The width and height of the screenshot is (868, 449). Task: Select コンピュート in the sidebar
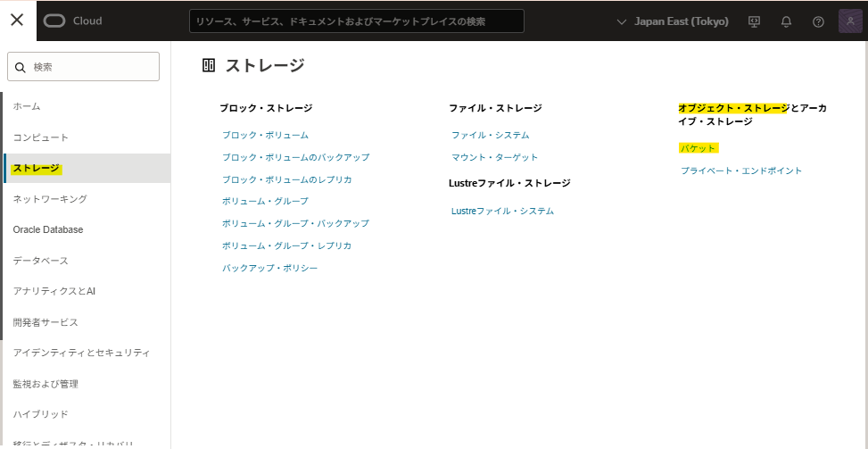click(40, 137)
